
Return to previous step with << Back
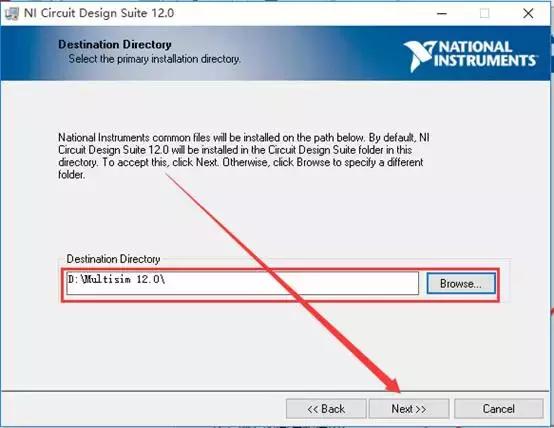click(326, 409)
